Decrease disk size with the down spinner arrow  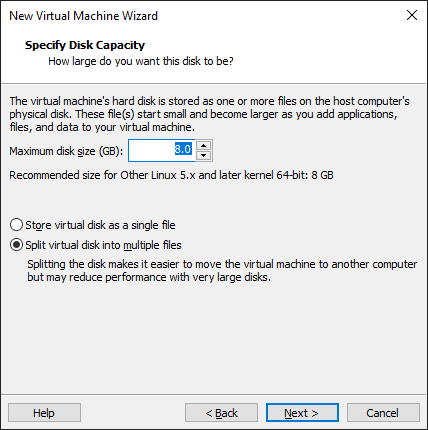[x=203, y=155]
